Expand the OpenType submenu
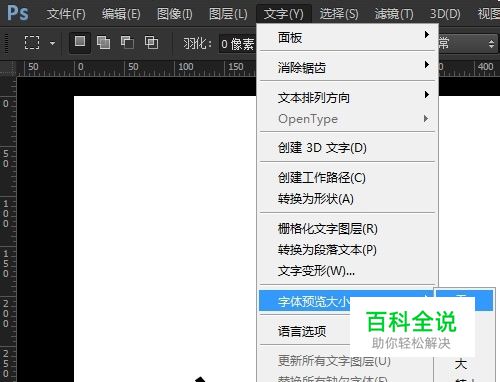The height and width of the screenshot is (382, 500). 347,119
